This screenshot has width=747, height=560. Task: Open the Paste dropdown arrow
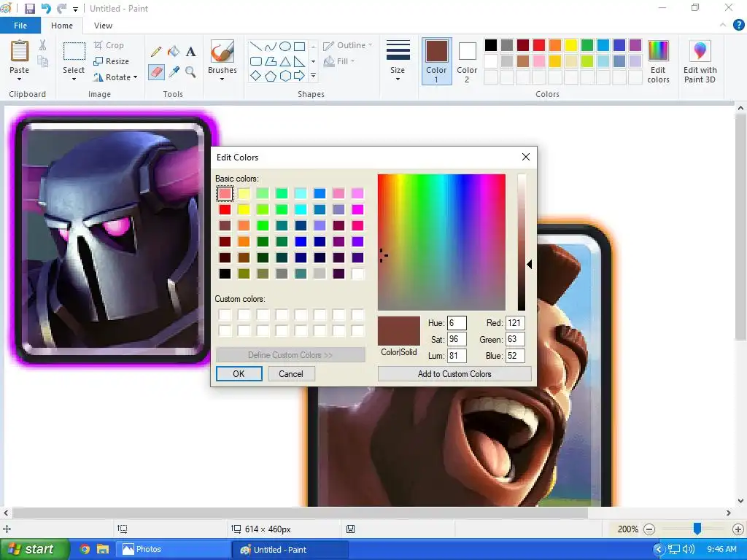pos(20,79)
